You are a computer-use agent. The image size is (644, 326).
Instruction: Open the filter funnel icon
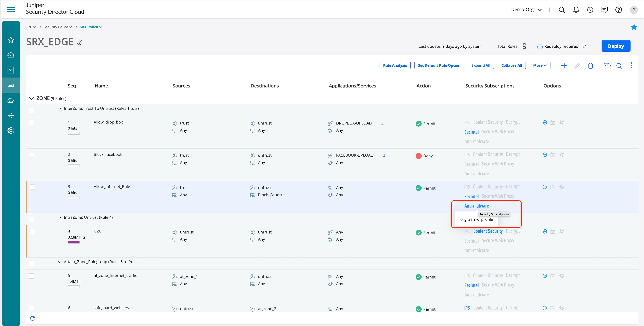(x=607, y=65)
